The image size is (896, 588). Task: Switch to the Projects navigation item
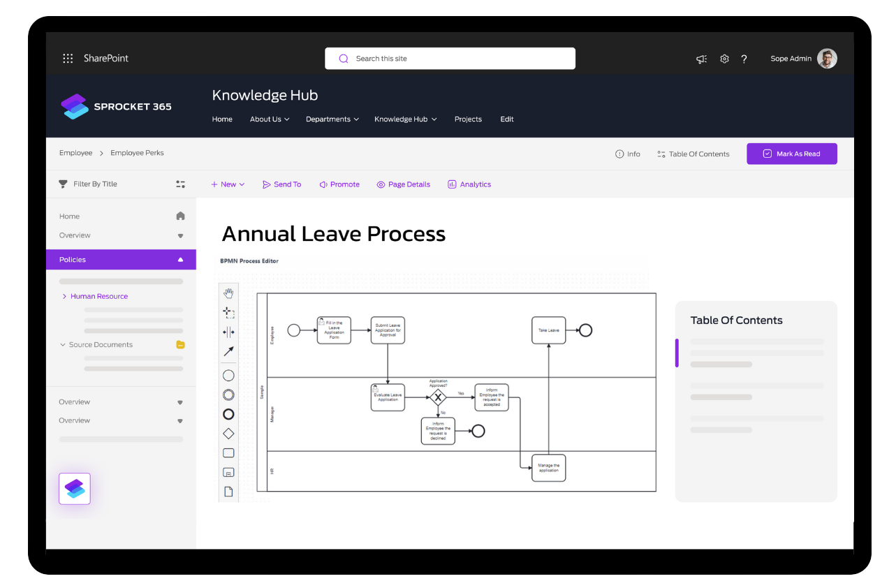468,119
